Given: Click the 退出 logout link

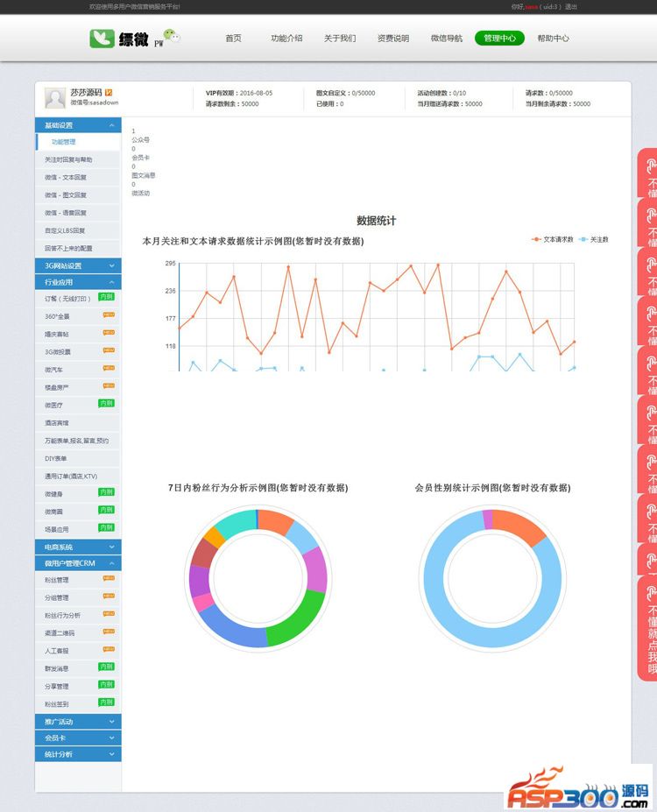Looking at the screenshot, I should (570, 7).
